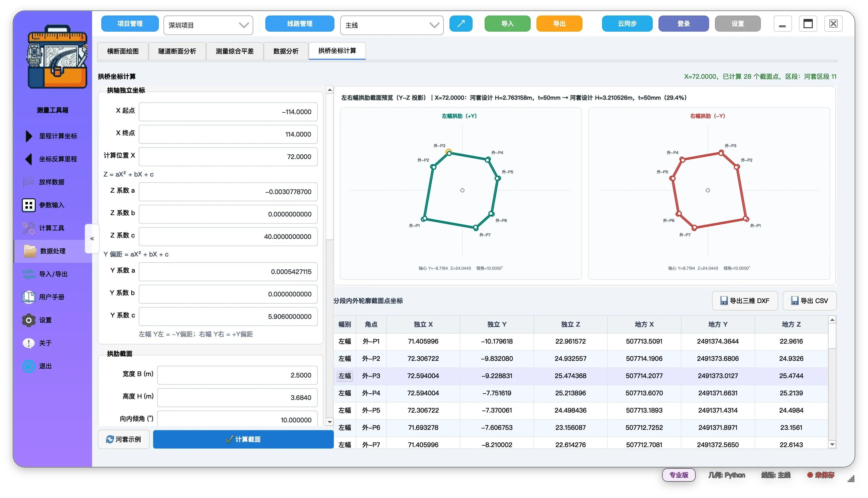Switch to 测量综合平差 tab
Image resolution: width=868 pixels, height=498 pixels.
(235, 51)
